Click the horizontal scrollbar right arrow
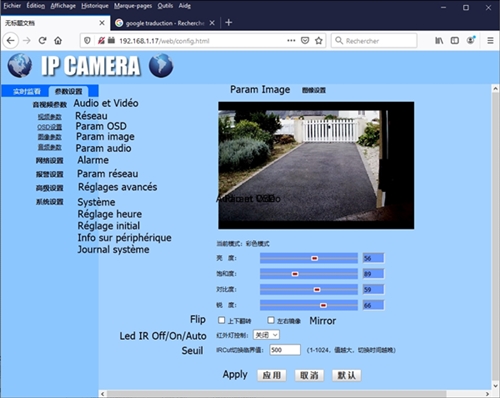Image resolution: width=500 pixels, height=398 pixels. (487, 394)
